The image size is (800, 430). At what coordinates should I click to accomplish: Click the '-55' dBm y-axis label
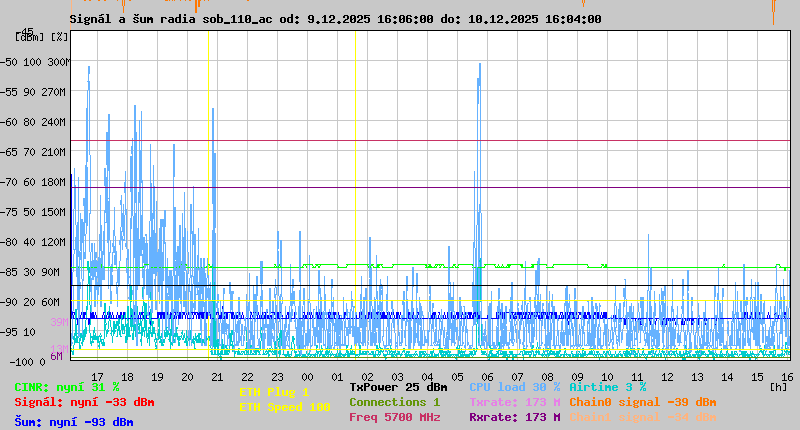[9, 92]
